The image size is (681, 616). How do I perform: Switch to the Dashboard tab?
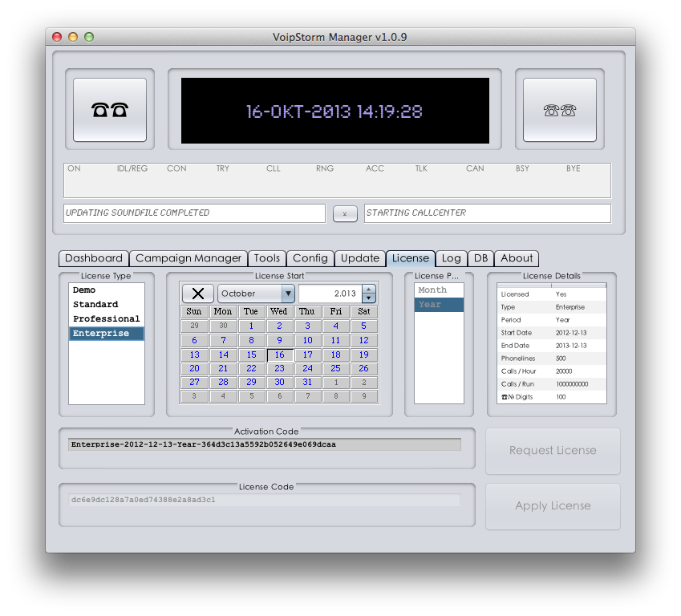[x=94, y=258]
